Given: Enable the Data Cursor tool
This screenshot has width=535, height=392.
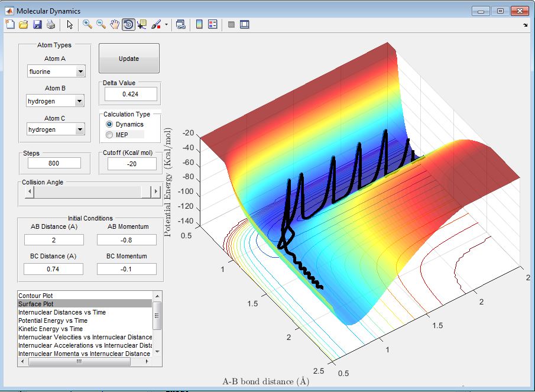Looking at the screenshot, I should [x=142, y=24].
